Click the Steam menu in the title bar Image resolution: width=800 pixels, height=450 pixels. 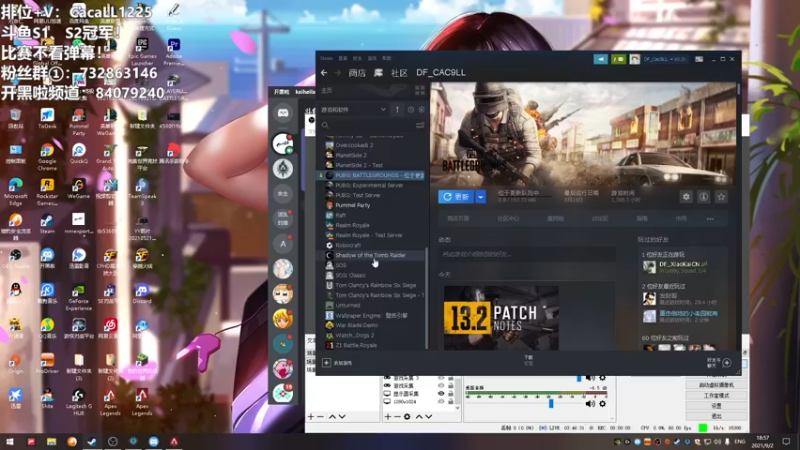click(326, 59)
